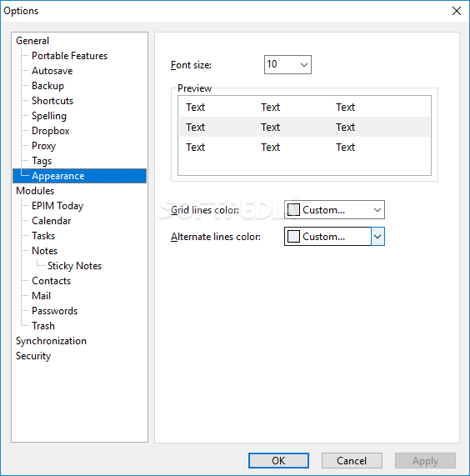The image size is (470, 476).
Task: Open Tags options
Action: pyautogui.click(x=42, y=161)
